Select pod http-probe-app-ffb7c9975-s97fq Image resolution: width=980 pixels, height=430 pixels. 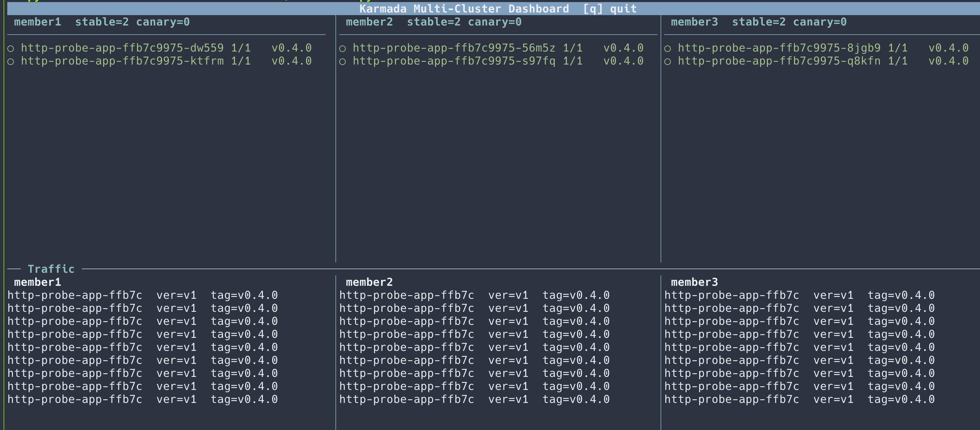pyautogui.click(x=454, y=61)
